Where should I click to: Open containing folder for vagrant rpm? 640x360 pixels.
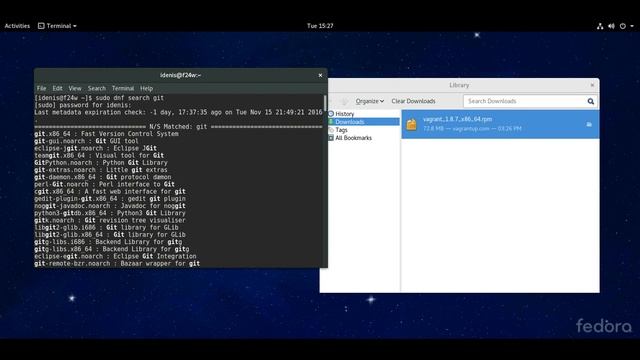[x=589, y=124]
